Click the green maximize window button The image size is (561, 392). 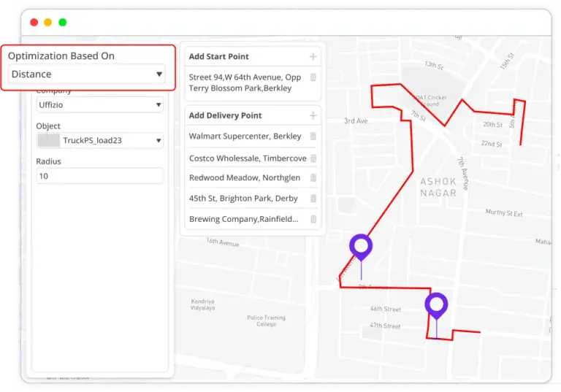pos(63,23)
